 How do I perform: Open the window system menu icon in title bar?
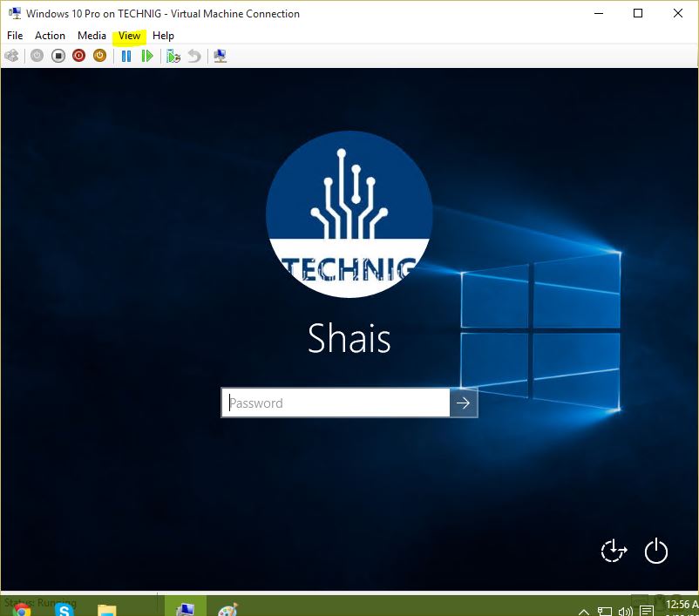tap(15, 13)
